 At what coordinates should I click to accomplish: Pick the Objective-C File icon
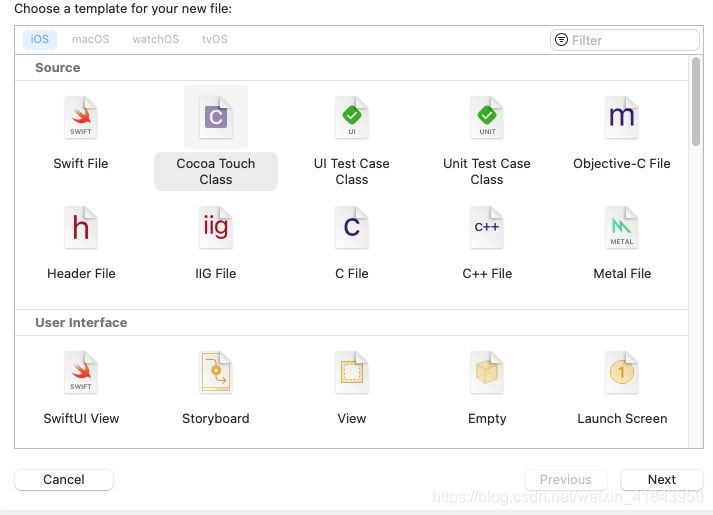[622, 117]
